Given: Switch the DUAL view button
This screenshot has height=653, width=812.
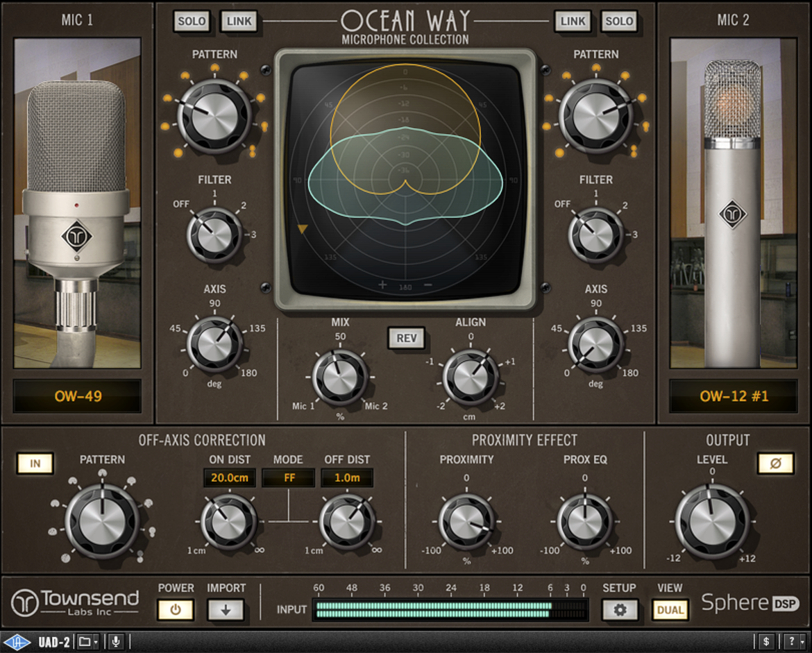Looking at the screenshot, I should coord(670,610).
